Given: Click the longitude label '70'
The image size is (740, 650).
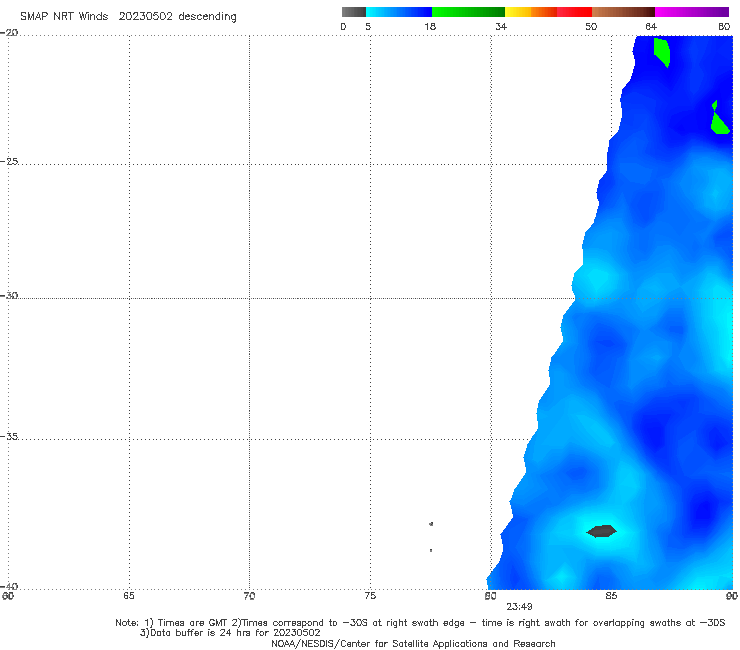Looking at the screenshot, I should (249, 596).
